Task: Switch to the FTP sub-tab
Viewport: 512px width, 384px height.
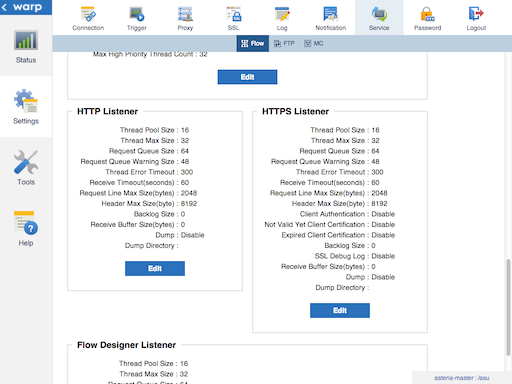Action: point(284,43)
